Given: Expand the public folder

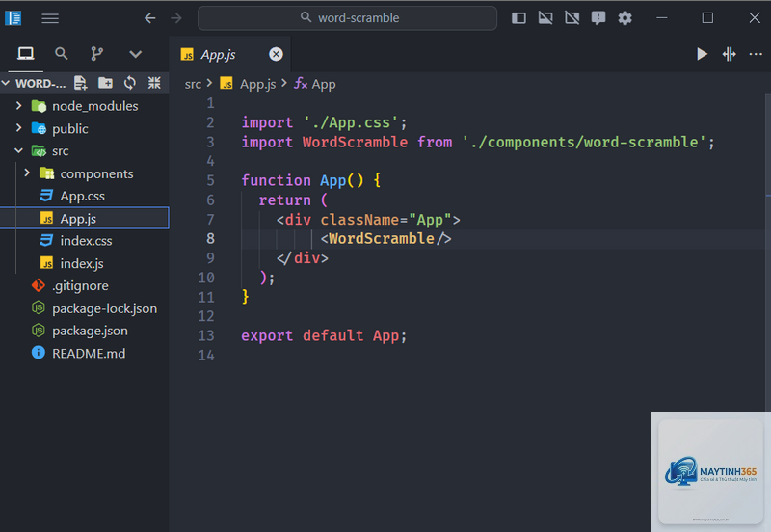Looking at the screenshot, I should [x=18, y=128].
